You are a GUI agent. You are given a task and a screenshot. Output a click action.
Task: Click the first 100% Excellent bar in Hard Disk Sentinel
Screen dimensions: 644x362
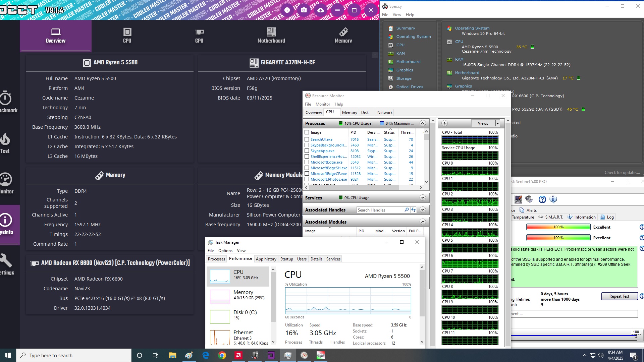click(558, 227)
